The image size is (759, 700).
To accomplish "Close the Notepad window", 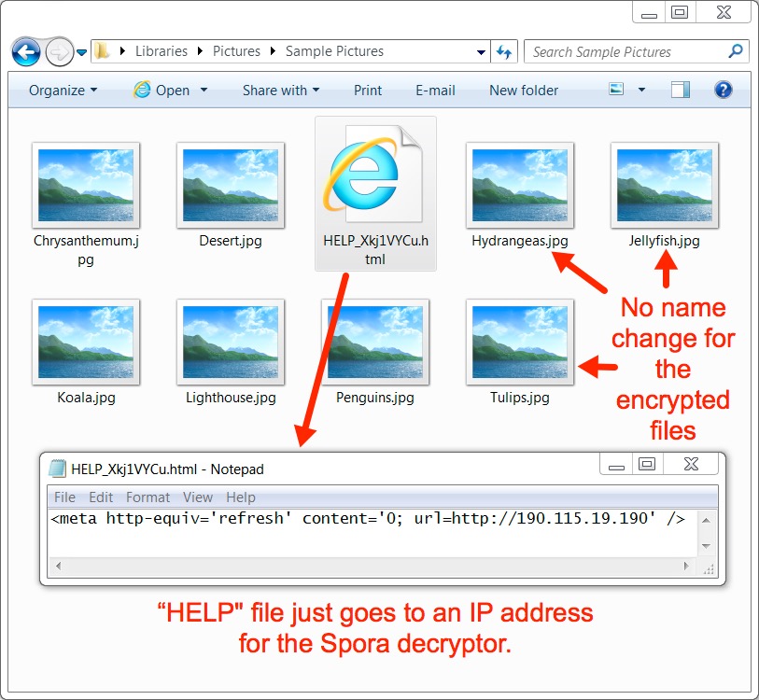I will [x=691, y=464].
